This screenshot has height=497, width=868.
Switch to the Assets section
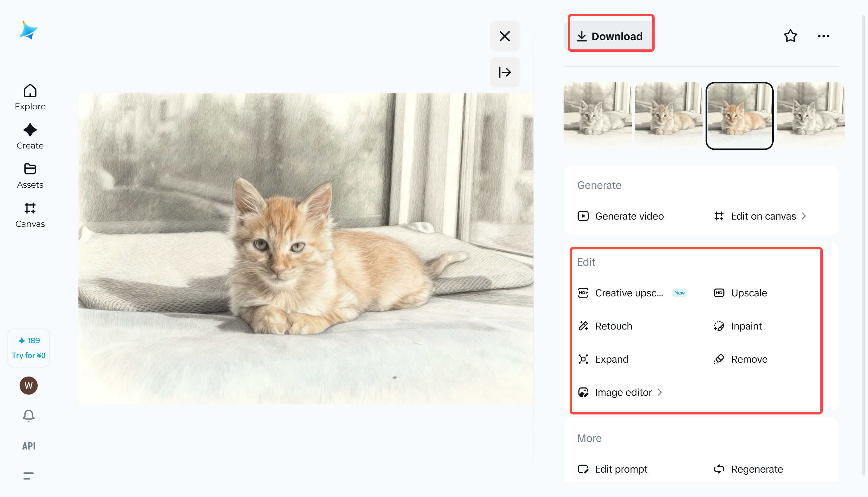coord(30,175)
